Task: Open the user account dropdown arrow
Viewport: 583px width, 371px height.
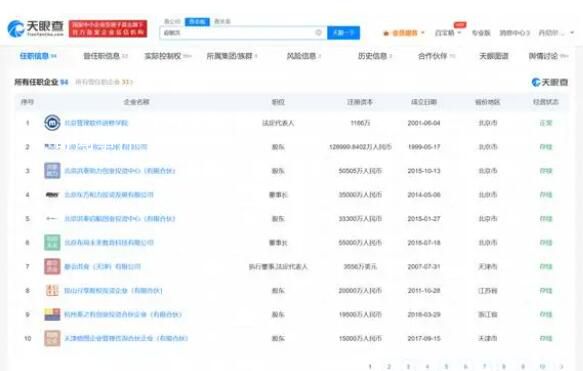Action: point(572,33)
